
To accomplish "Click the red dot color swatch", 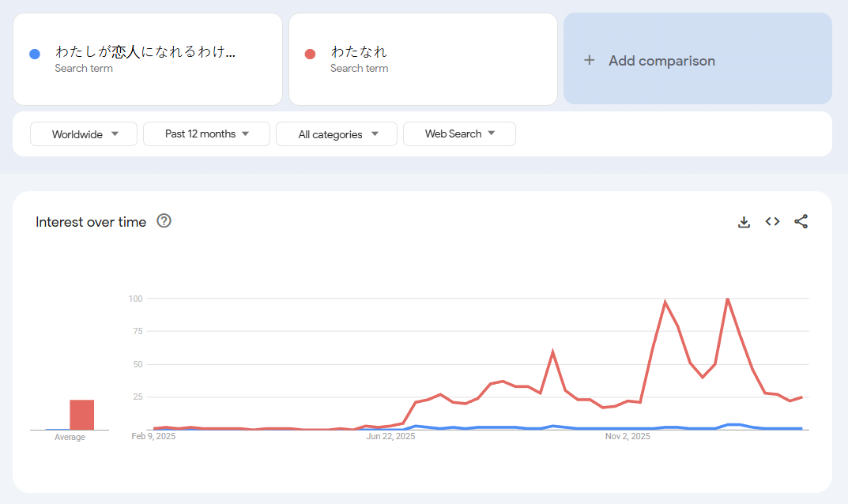I will (x=310, y=54).
